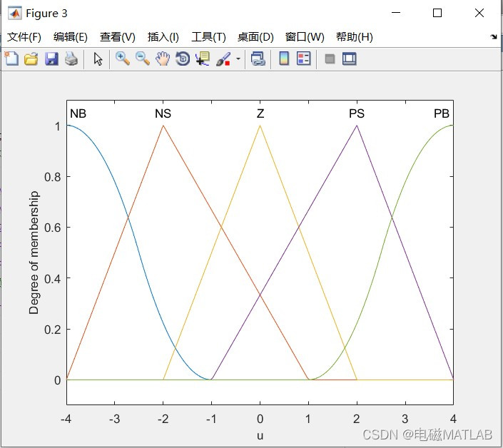
Task: Click the Show Plot Tools and Dock icon
Action: pos(350,59)
